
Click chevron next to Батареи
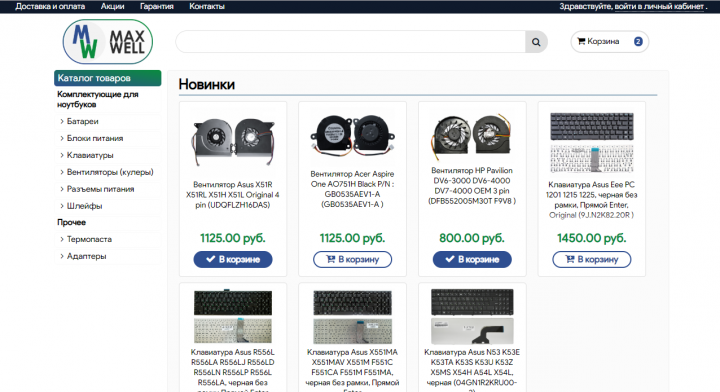click(x=62, y=121)
